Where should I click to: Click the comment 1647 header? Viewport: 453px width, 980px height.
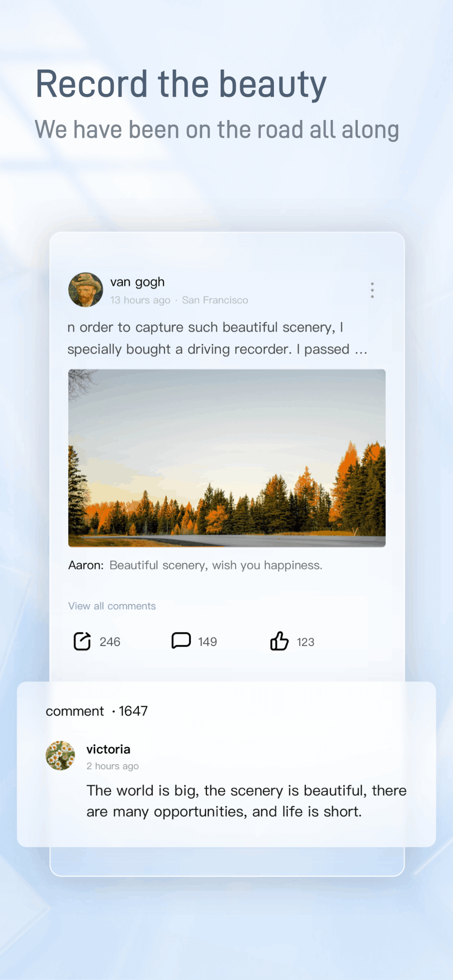pyautogui.click(x=97, y=711)
